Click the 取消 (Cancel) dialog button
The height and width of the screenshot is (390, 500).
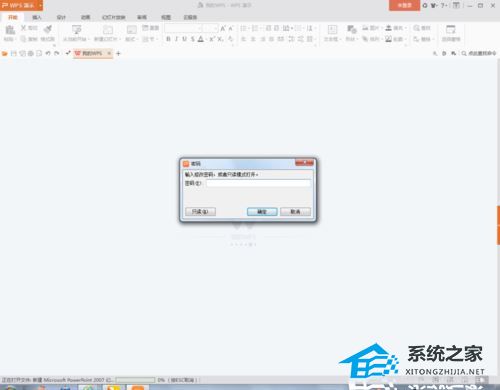(x=295, y=212)
